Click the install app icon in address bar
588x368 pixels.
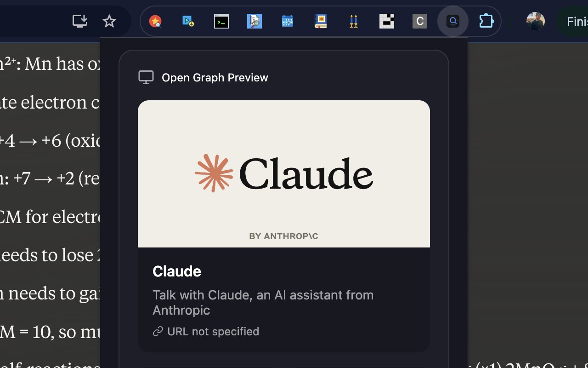coord(80,21)
